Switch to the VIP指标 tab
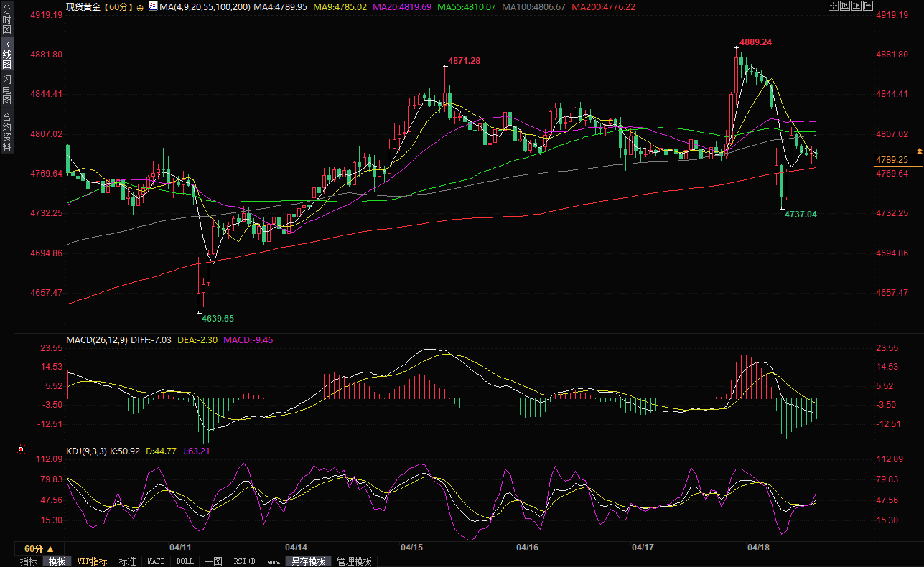The image size is (924, 567). point(92,561)
